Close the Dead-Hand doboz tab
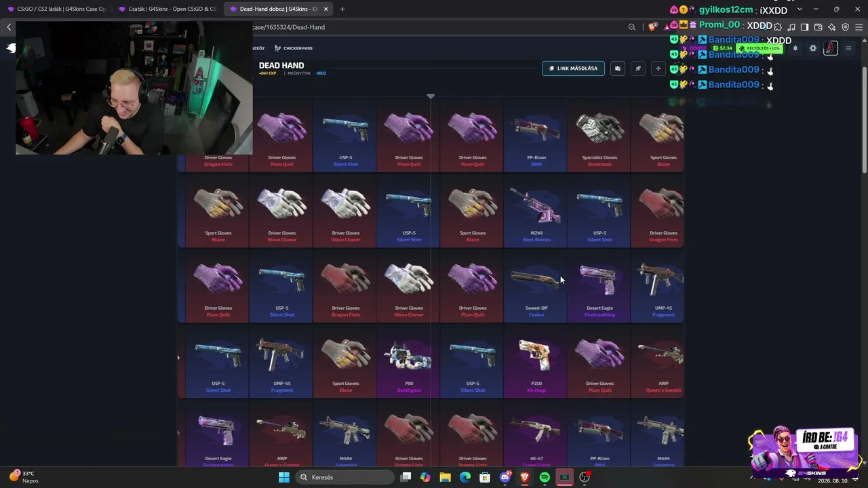 coord(326,9)
